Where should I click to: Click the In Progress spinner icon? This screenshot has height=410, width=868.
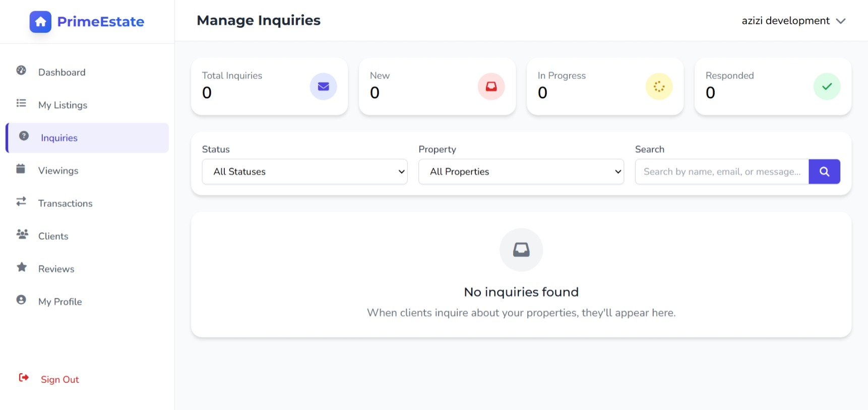pyautogui.click(x=659, y=87)
